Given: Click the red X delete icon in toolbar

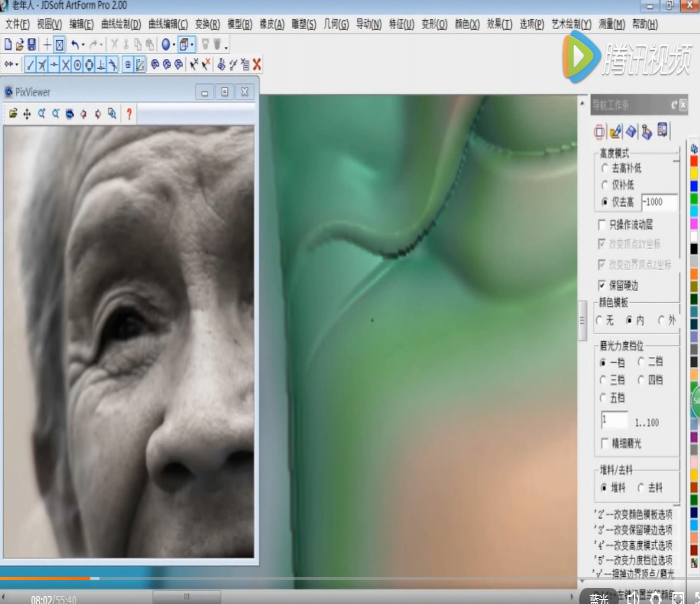Looking at the screenshot, I should pyautogui.click(x=257, y=64).
